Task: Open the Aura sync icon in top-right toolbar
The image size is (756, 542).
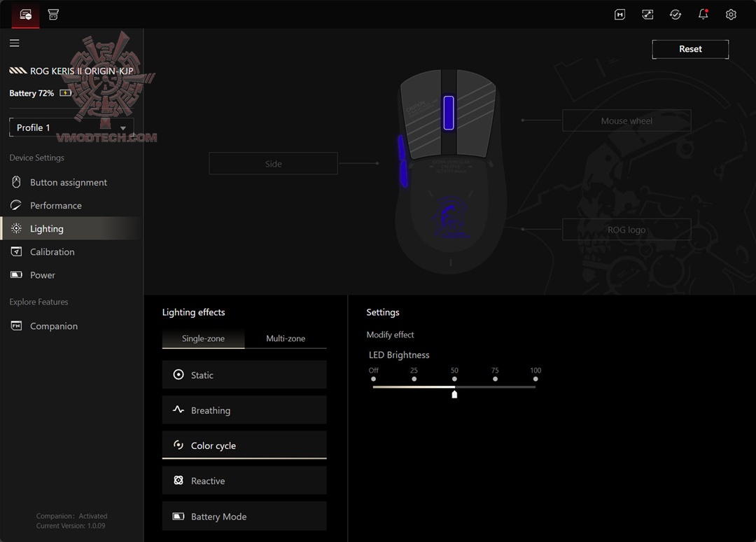Action: 647,15
